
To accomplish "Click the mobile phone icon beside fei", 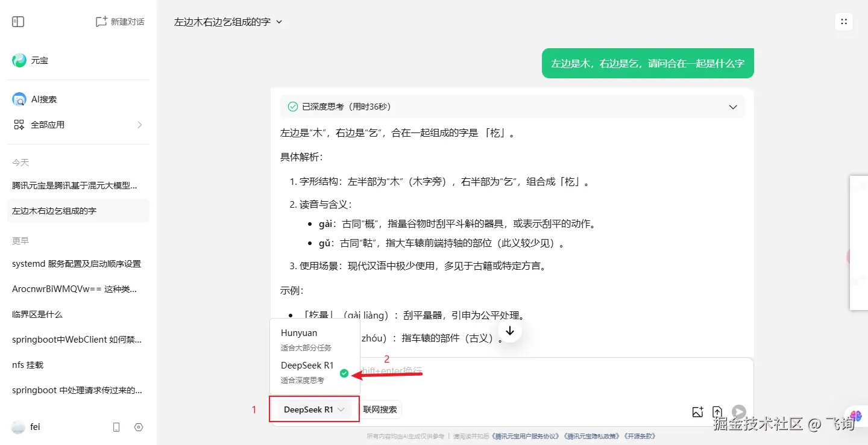I will pos(116,427).
